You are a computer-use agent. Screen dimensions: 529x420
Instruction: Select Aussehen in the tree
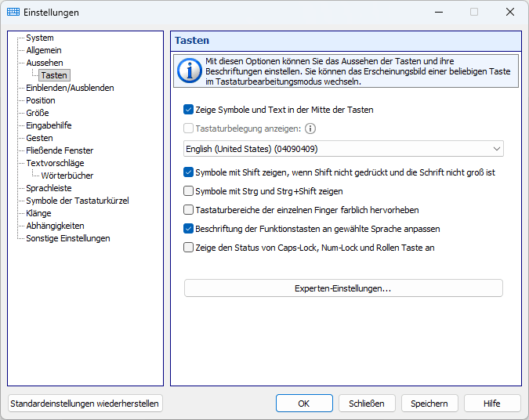pos(45,63)
